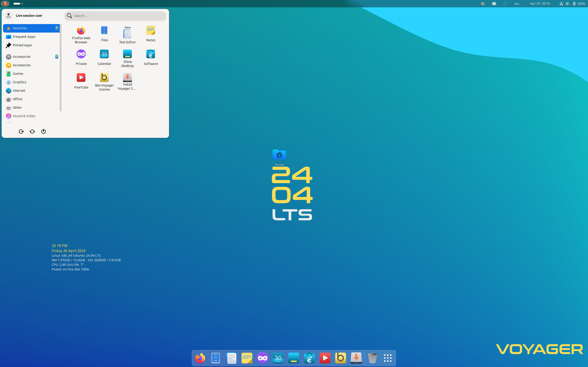Click the restart icon button
This screenshot has width=588, height=367.
pos(32,131)
